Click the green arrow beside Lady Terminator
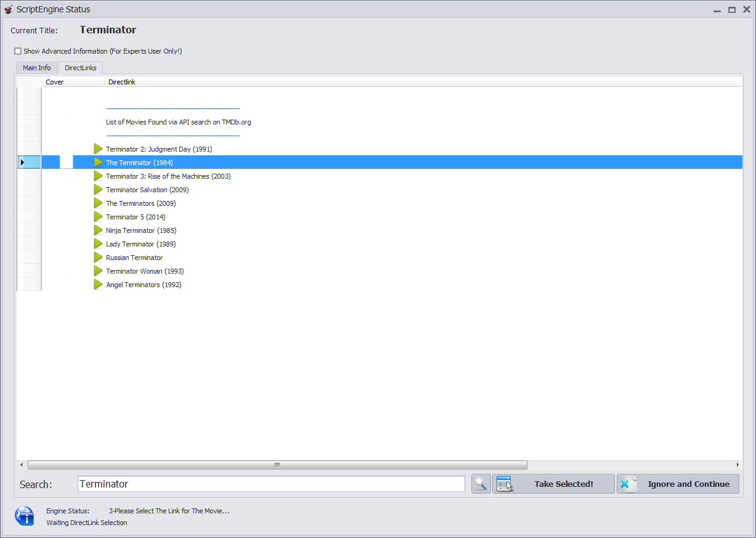The height and width of the screenshot is (538, 756). [x=98, y=244]
